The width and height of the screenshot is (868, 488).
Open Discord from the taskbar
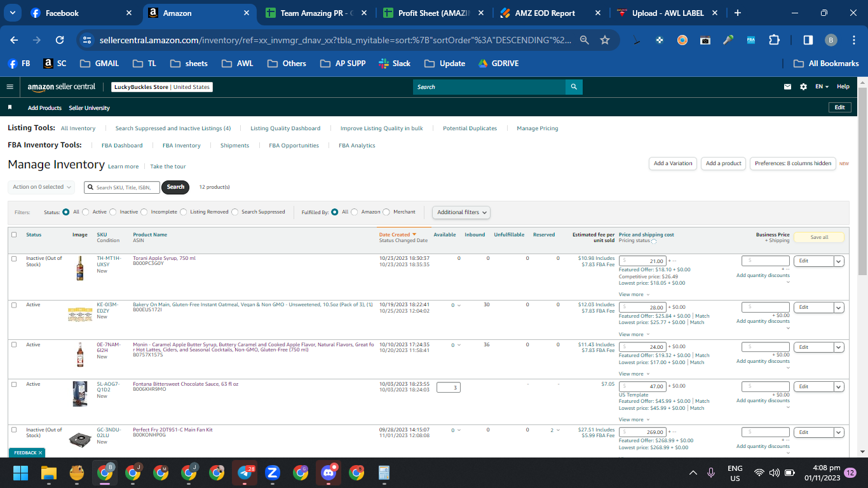pos(329,473)
